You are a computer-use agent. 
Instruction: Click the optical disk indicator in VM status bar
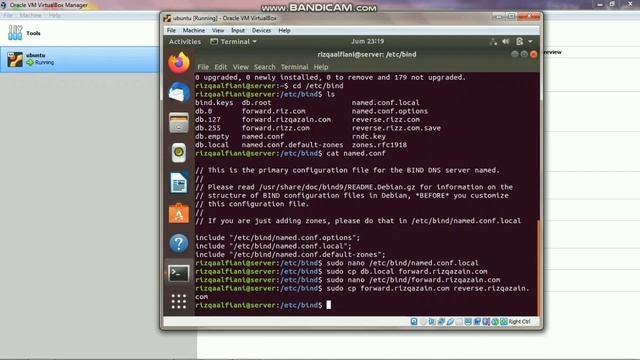pos(423,322)
